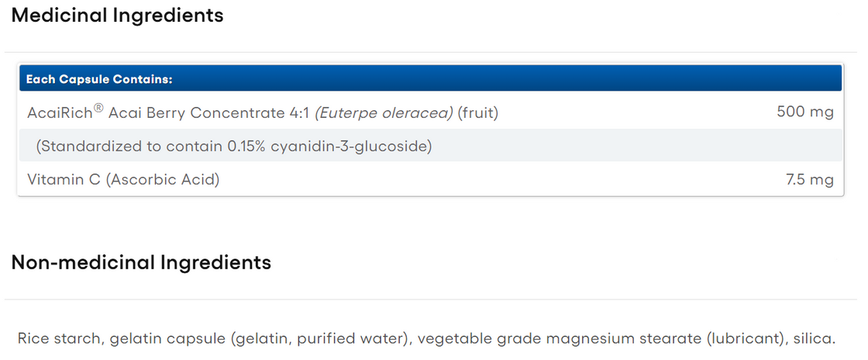Select the italic Euterpe oleracea text
The height and width of the screenshot is (360, 868).
pos(384,113)
